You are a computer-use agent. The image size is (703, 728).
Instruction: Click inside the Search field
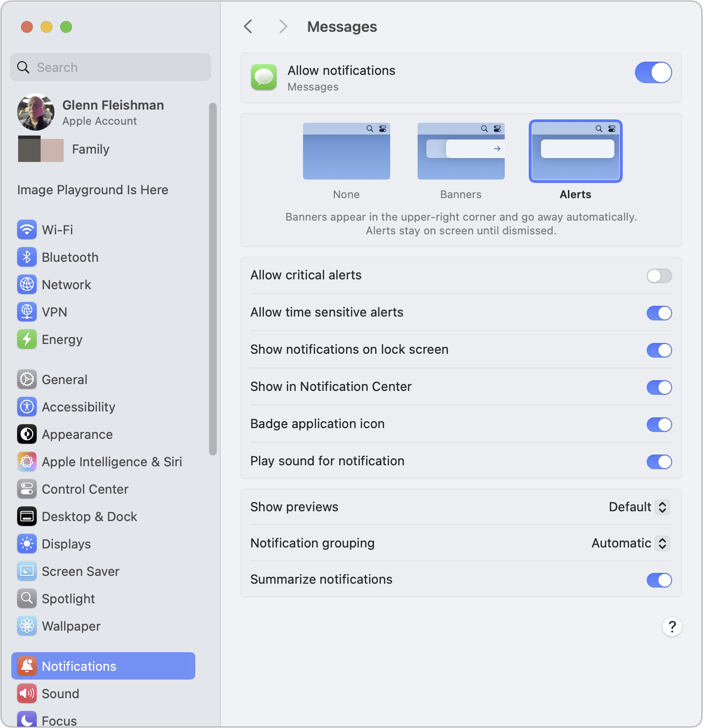pyautogui.click(x=111, y=67)
